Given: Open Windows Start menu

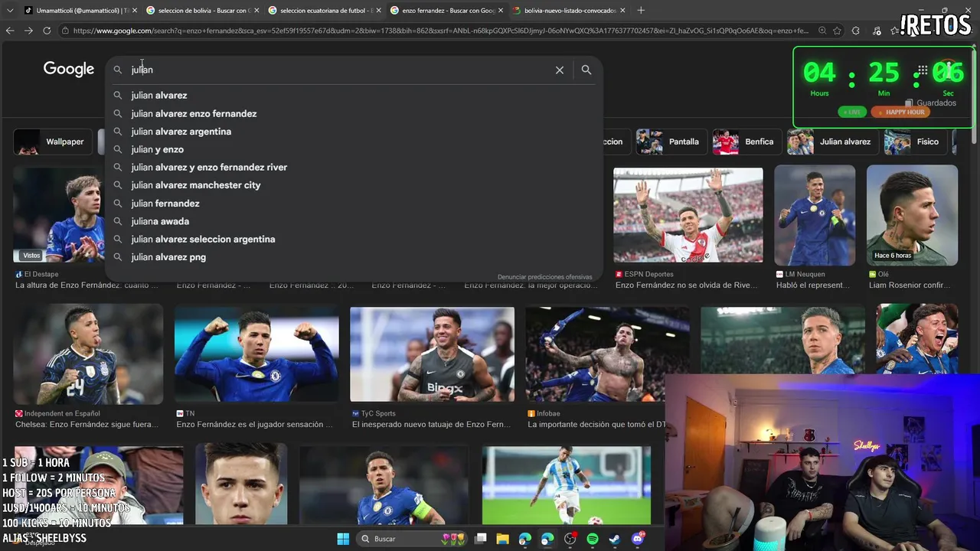Looking at the screenshot, I should 343,539.
